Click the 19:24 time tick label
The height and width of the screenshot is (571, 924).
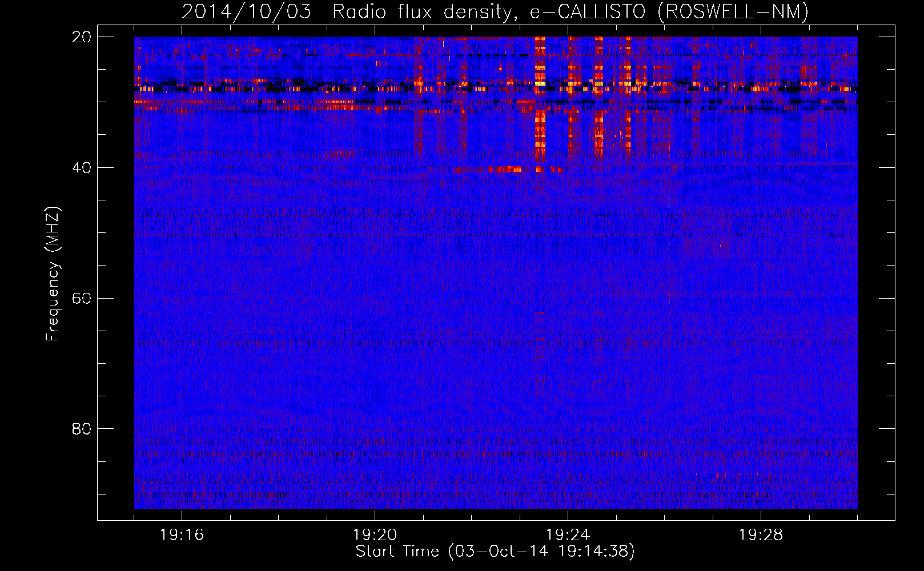click(x=568, y=534)
